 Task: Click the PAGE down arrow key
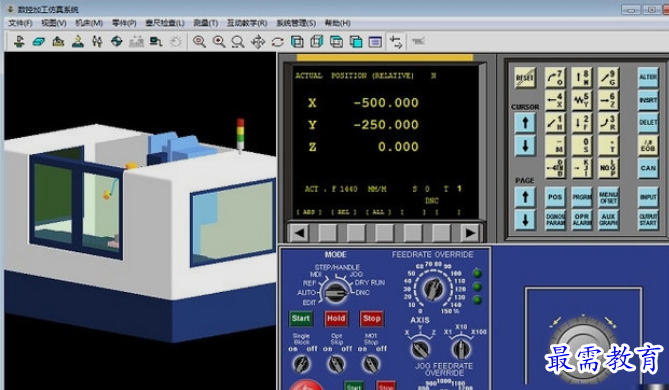point(525,220)
